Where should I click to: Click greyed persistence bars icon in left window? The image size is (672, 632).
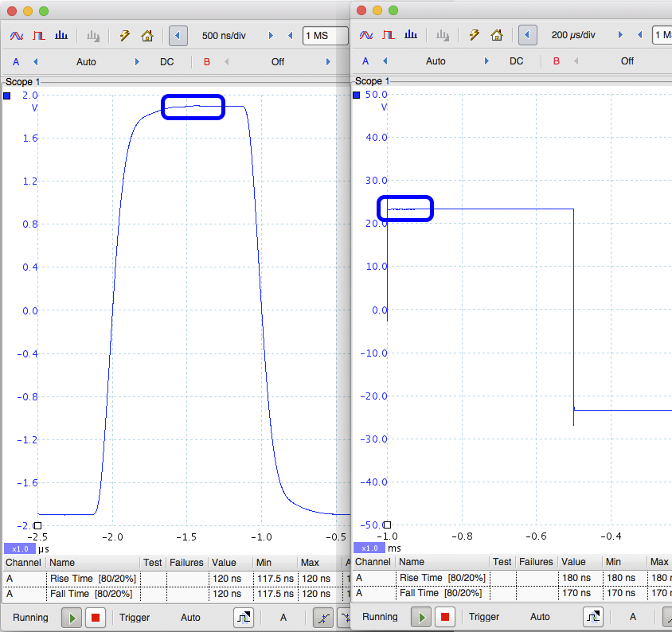93,36
